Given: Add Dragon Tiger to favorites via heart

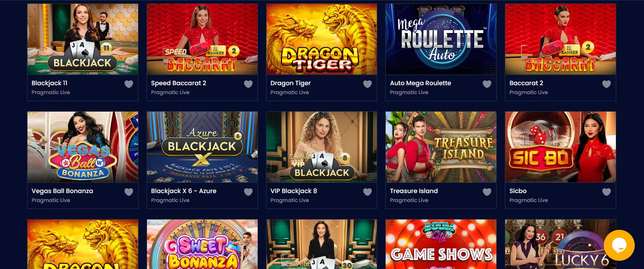Looking at the screenshot, I should 368,84.
